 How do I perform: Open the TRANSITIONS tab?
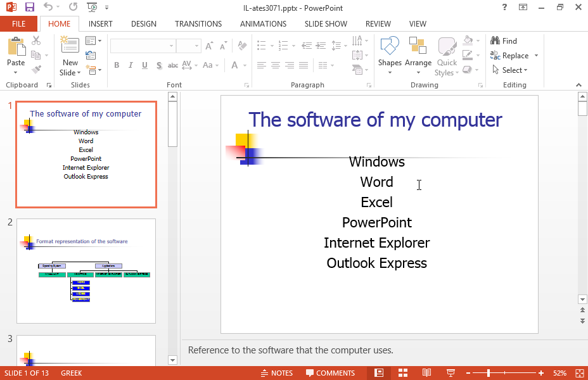198,23
